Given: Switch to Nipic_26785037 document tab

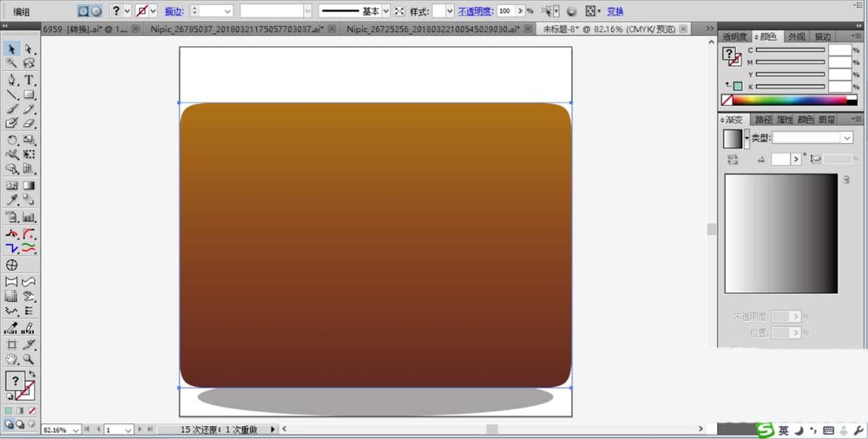Looking at the screenshot, I should coord(237,29).
